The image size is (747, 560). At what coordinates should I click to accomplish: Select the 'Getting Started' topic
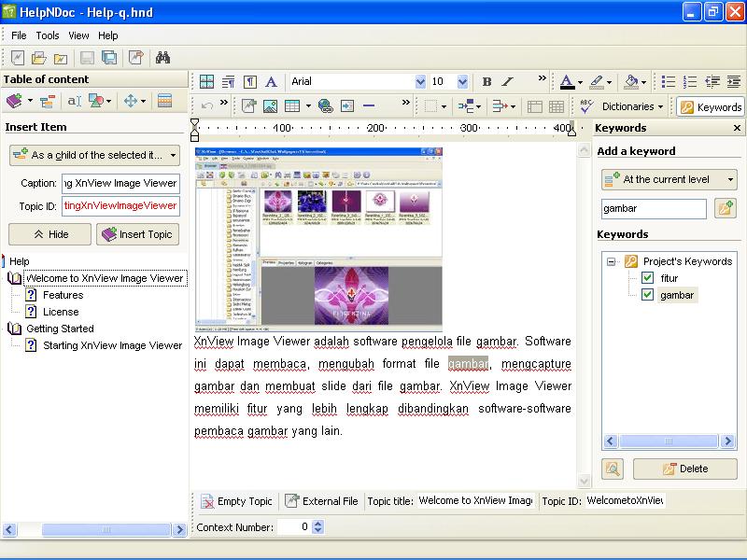[60, 329]
